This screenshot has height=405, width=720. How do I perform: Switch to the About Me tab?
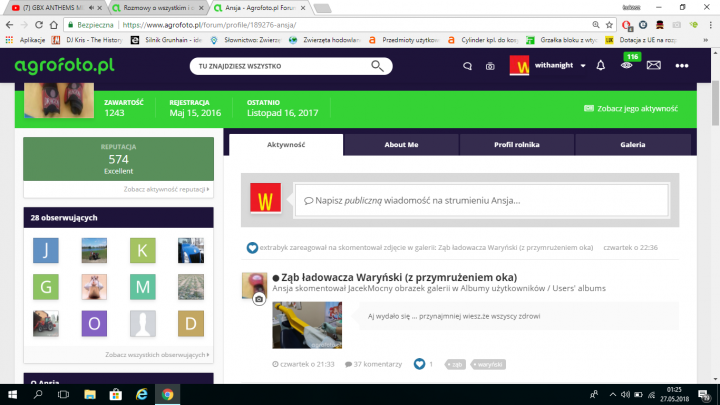pyautogui.click(x=401, y=144)
